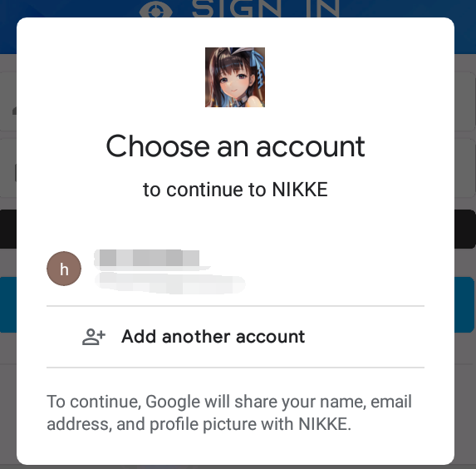Click the Google sharing disclosure text
The image size is (476, 469).
point(229,412)
